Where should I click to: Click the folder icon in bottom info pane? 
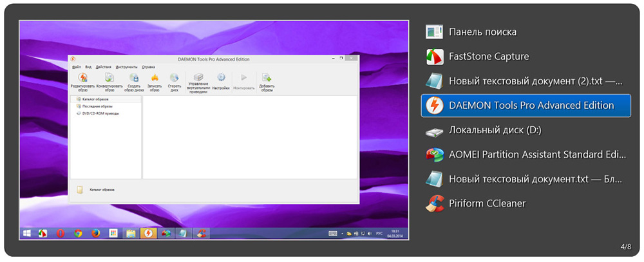pos(80,190)
